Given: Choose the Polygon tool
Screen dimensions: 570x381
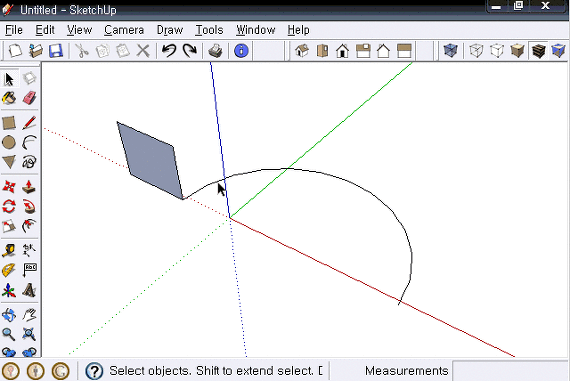Looking at the screenshot, I should coord(9,162).
